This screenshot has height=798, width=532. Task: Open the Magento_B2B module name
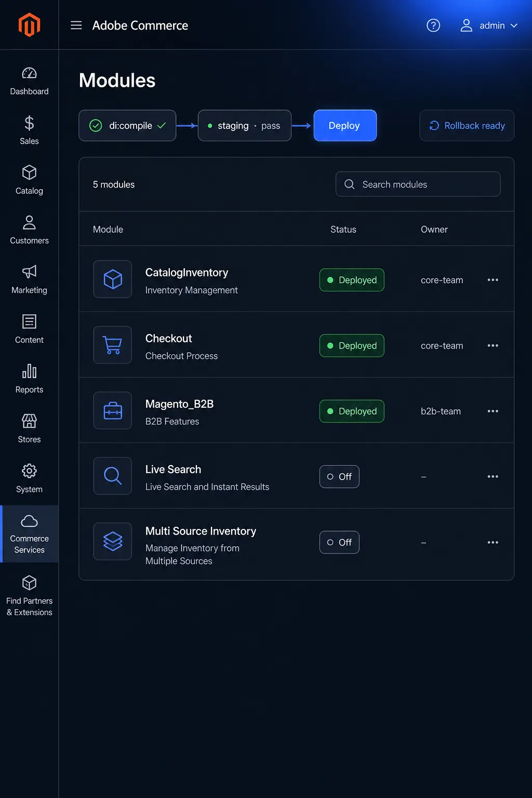(179, 404)
